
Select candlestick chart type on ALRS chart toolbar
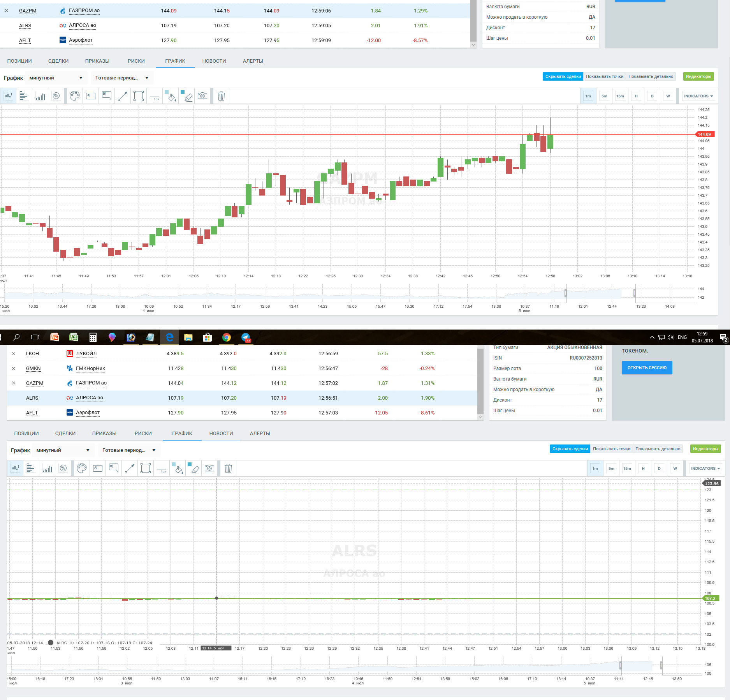pos(15,468)
